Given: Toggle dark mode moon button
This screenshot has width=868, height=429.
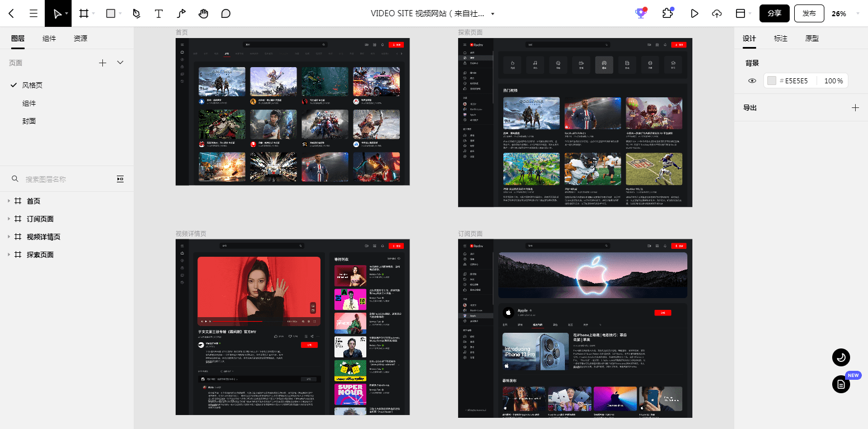Looking at the screenshot, I should [x=841, y=357].
